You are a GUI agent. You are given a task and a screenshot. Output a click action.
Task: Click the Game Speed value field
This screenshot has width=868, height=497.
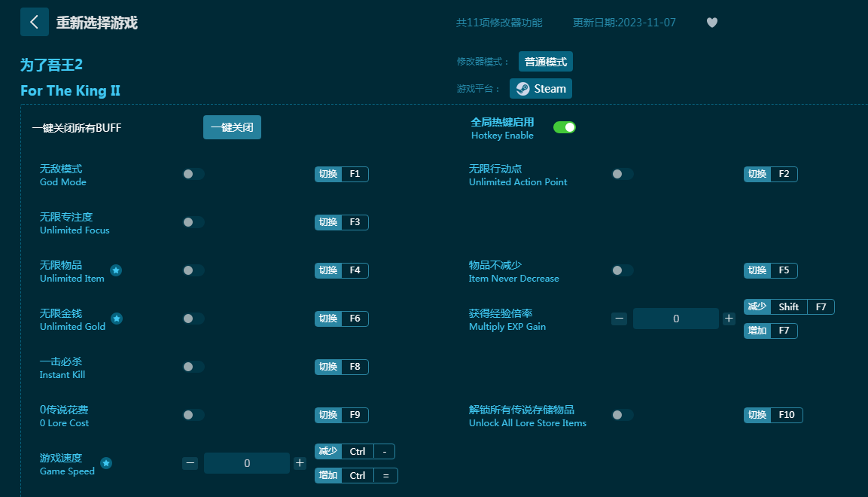click(x=247, y=463)
